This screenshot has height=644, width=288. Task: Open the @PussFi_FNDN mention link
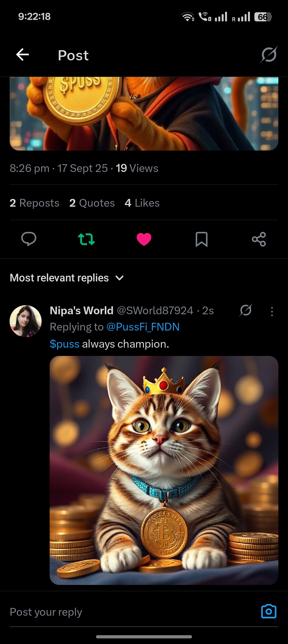(143, 327)
